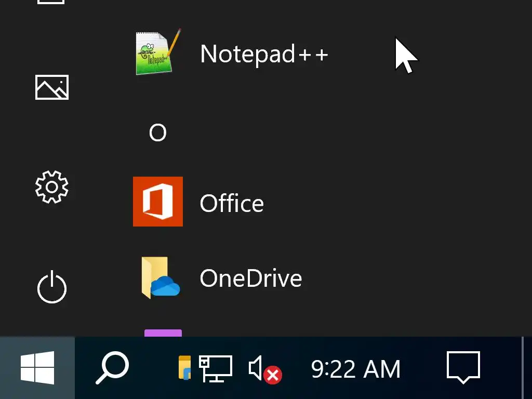The height and width of the screenshot is (399, 532).
Task: Launch the Office app icon
Action: click(158, 202)
